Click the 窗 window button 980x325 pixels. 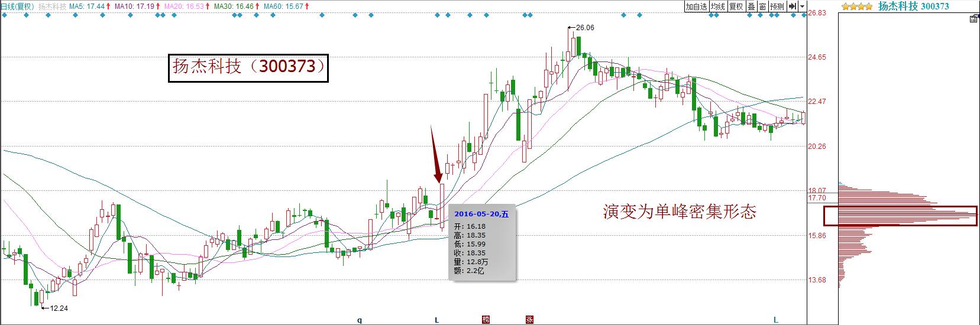point(763,6)
